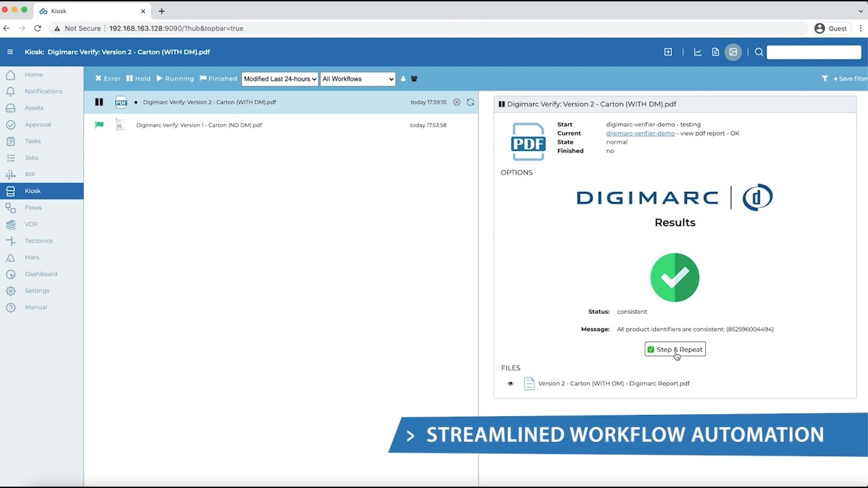Open the Guest profile menu

(831, 28)
